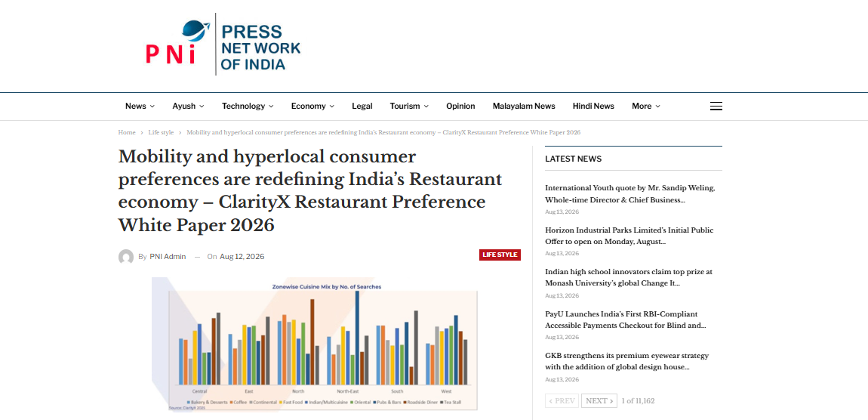This screenshot has height=420, width=868.
Task: Click the PNI Press Network of India logo
Action: 223,45
